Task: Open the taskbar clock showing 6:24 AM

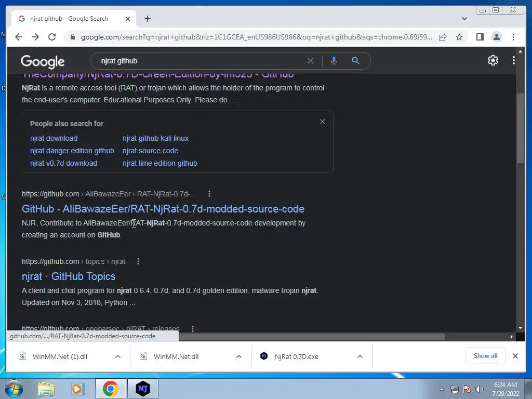Action: coord(506,389)
